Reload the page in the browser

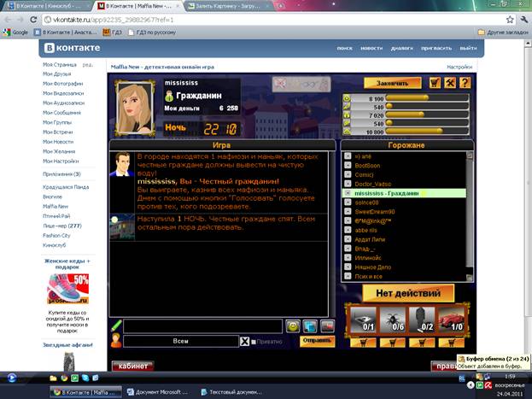click(x=33, y=20)
